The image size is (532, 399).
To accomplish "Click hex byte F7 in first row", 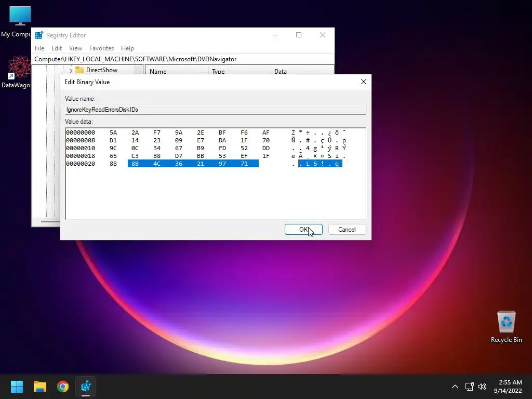I will click(x=157, y=132).
